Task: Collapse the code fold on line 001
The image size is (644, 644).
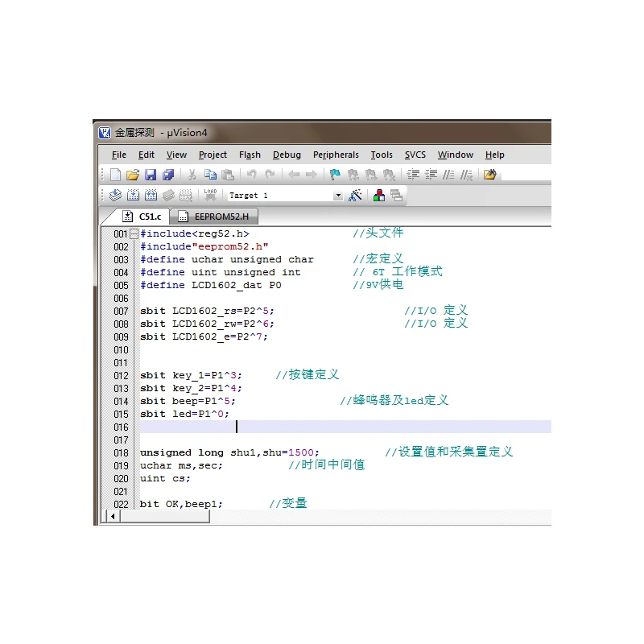Action: tap(134, 233)
